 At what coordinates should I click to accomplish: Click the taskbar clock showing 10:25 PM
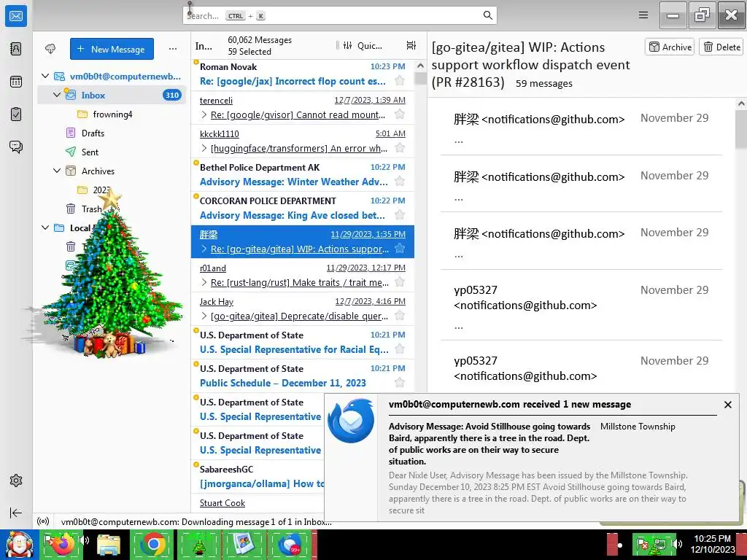click(x=712, y=544)
